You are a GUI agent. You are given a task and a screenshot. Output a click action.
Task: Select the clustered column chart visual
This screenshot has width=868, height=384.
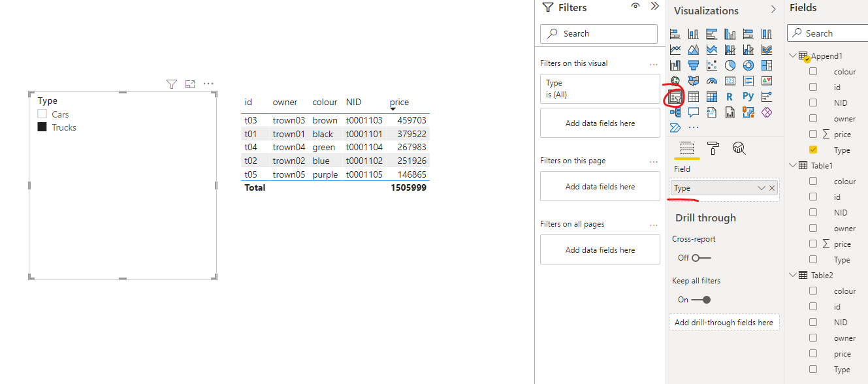[x=730, y=34]
